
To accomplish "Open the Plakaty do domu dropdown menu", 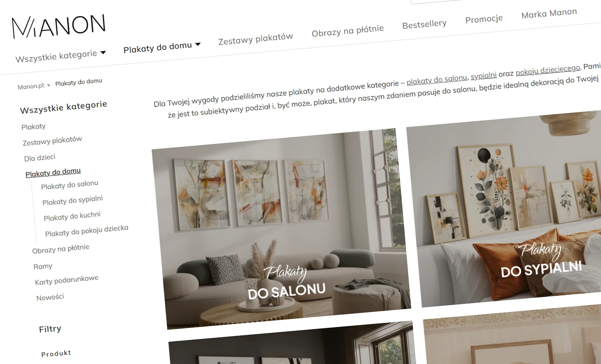I will tap(162, 46).
